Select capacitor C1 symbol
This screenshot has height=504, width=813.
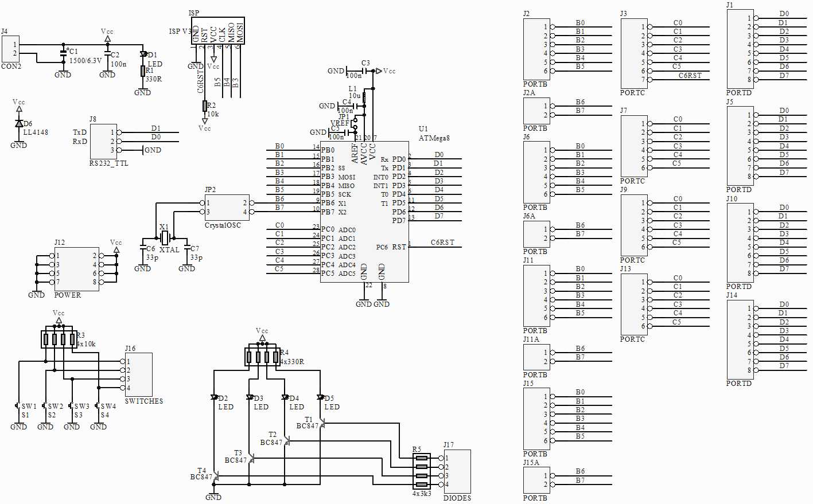63,52
